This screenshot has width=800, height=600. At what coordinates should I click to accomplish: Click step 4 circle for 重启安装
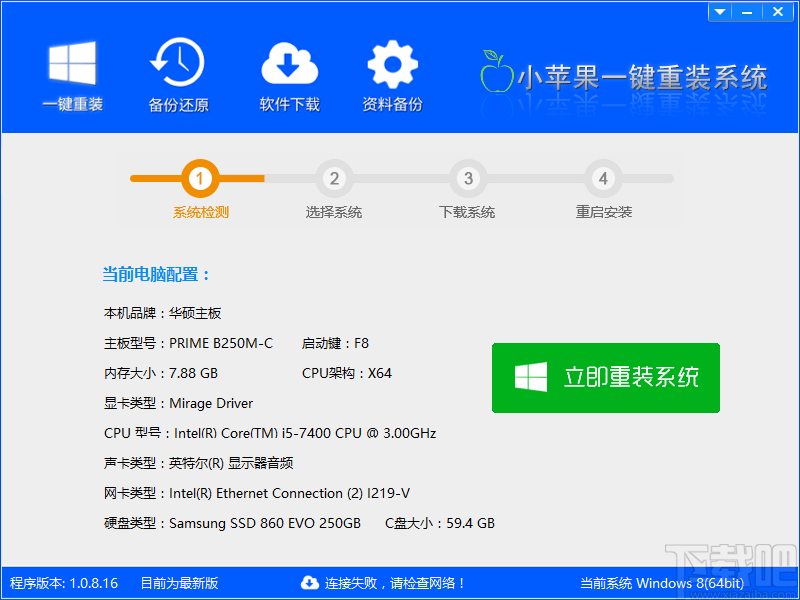[602, 178]
